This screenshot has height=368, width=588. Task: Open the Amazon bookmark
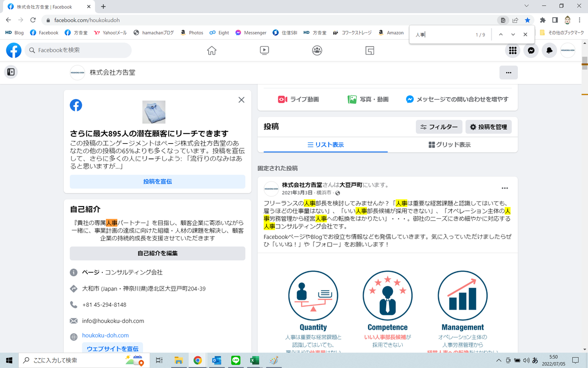391,33
